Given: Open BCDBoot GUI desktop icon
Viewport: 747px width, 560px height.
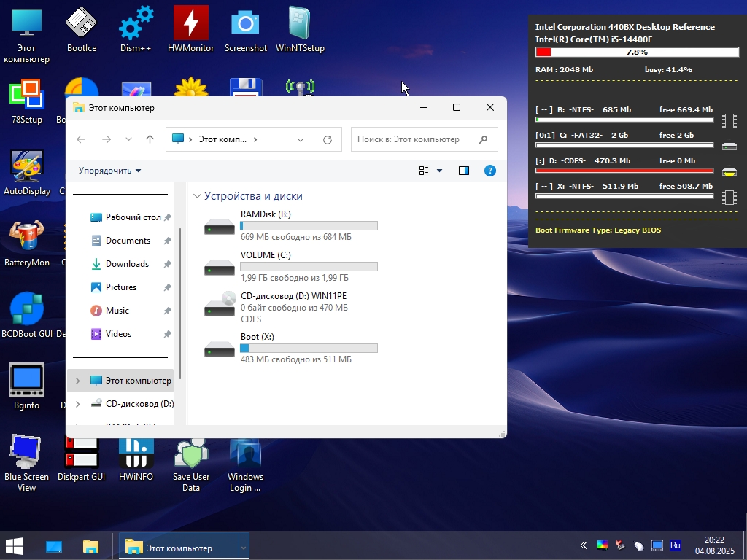Looking at the screenshot, I should (27, 315).
